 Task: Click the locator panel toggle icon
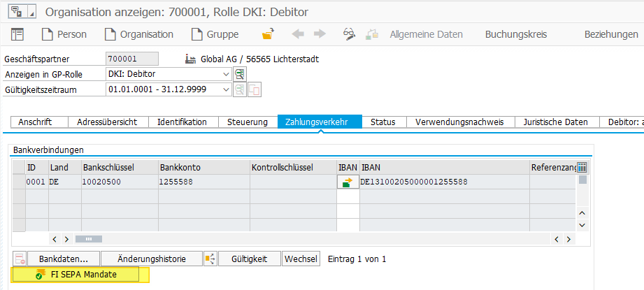17,34
